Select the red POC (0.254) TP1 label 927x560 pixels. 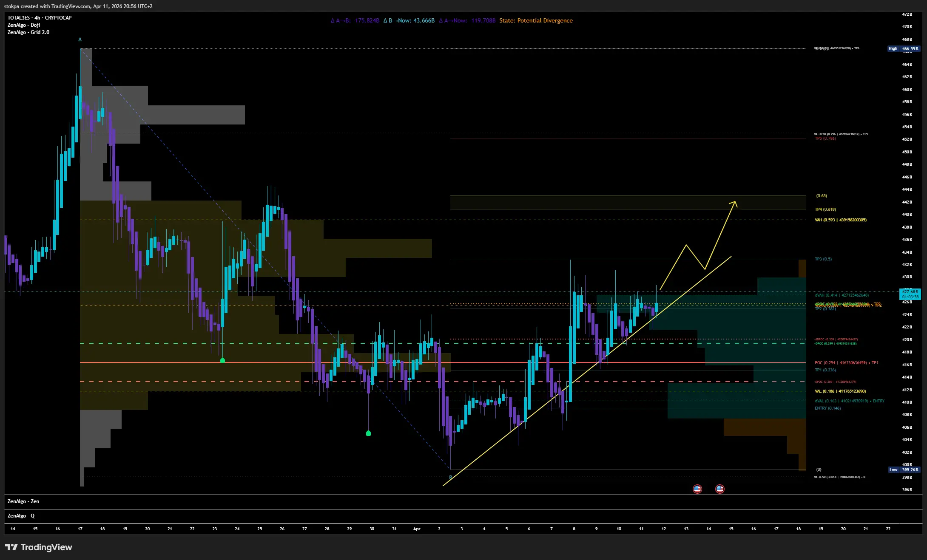coord(846,363)
